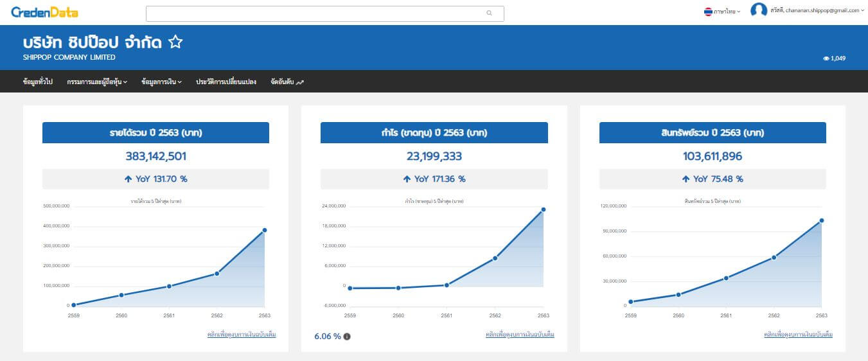This screenshot has width=868, height=361.
Task: Click the 2560 data point on assets chart
Action: tap(678, 295)
